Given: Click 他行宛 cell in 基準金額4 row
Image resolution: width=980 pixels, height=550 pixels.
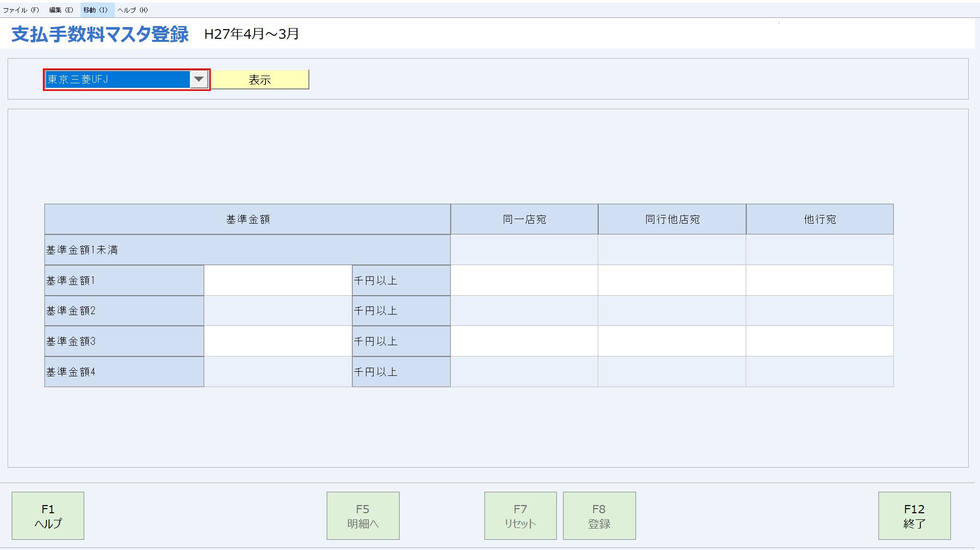Looking at the screenshot, I should tap(819, 372).
